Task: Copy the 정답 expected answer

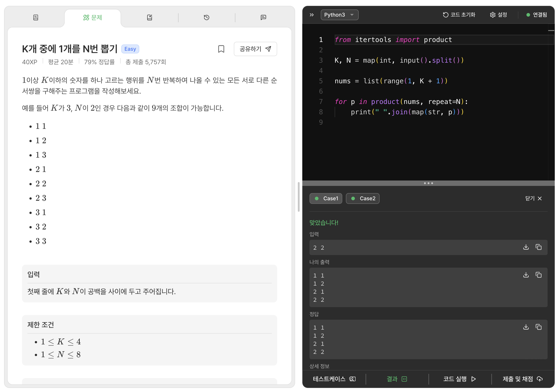Action: [539, 327]
